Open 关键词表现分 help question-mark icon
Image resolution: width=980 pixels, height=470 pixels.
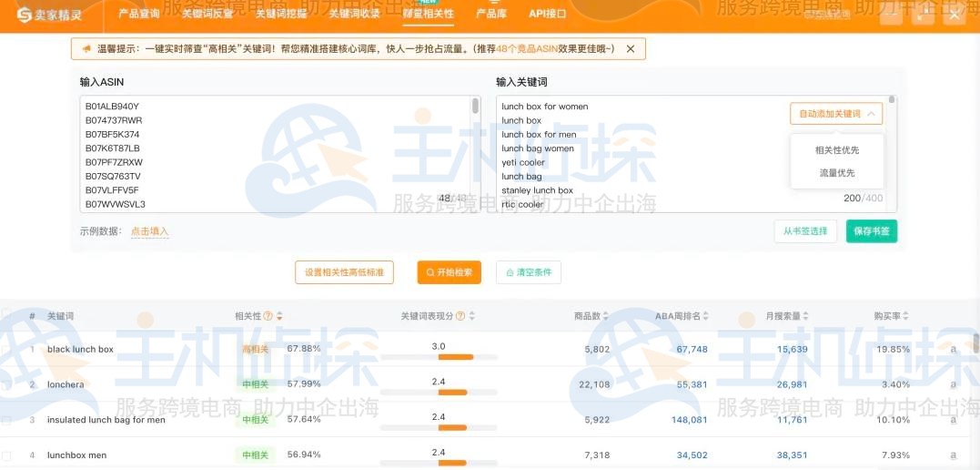point(460,316)
